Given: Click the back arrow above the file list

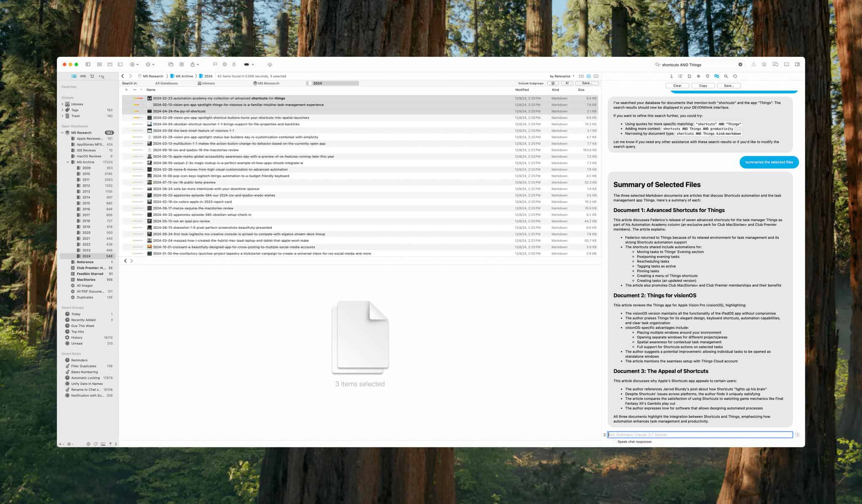Looking at the screenshot, I should pos(122,76).
